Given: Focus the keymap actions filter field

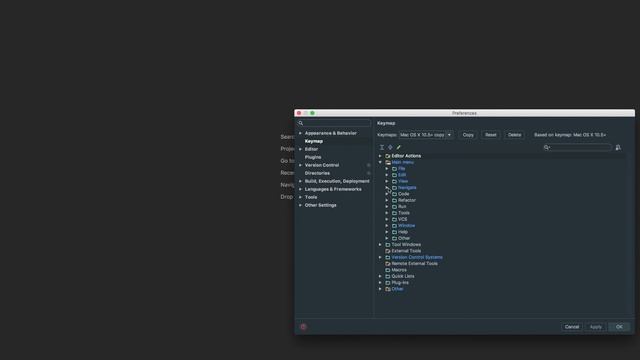Looking at the screenshot, I should [577, 147].
